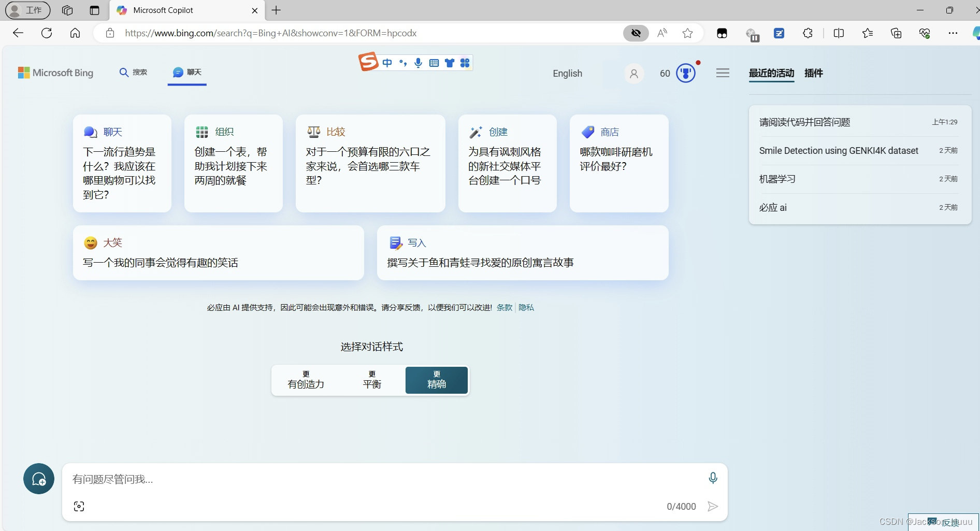The height and width of the screenshot is (531, 980).
Task: Open the browser's three-dot settings menu
Action: [x=954, y=33]
